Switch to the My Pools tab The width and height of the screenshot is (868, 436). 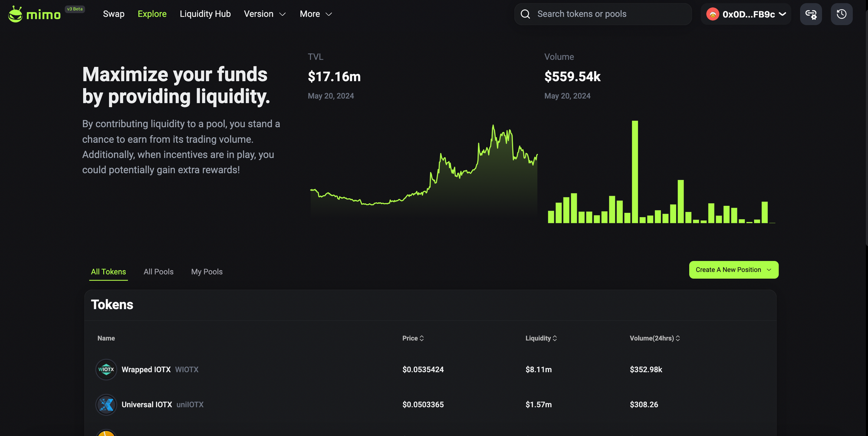tap(207, 272)
